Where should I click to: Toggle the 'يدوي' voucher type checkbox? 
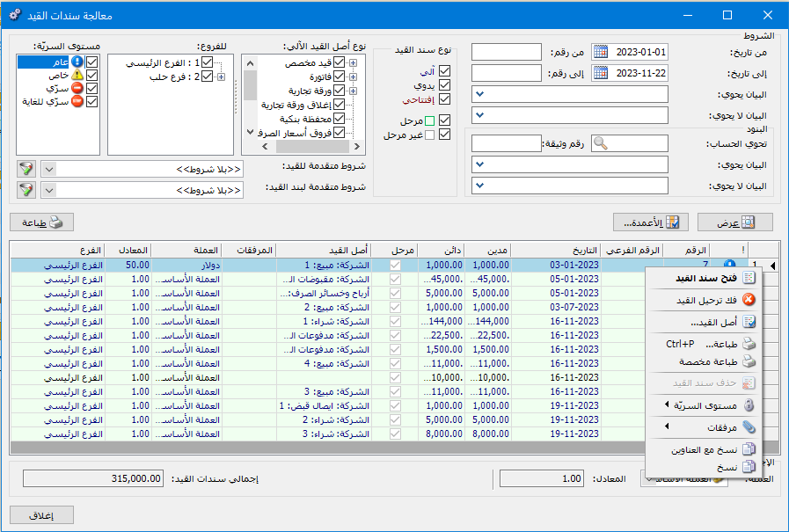[444, 85]
